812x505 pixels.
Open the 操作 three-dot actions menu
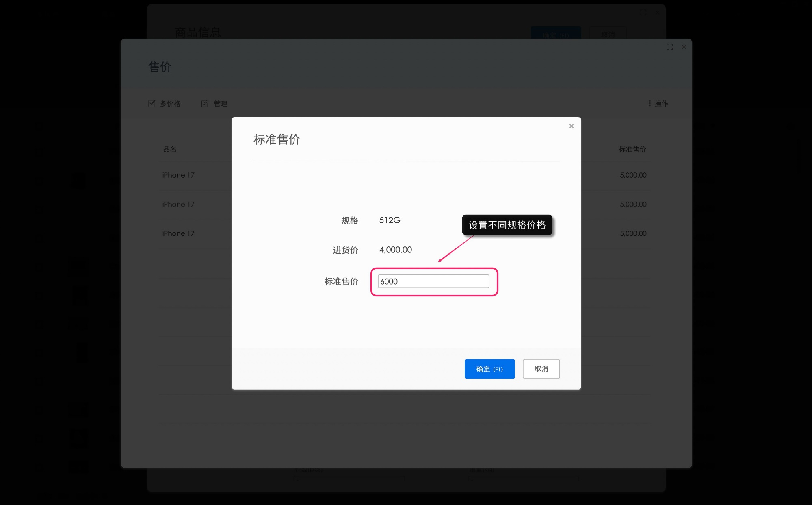tap(649, 103)
